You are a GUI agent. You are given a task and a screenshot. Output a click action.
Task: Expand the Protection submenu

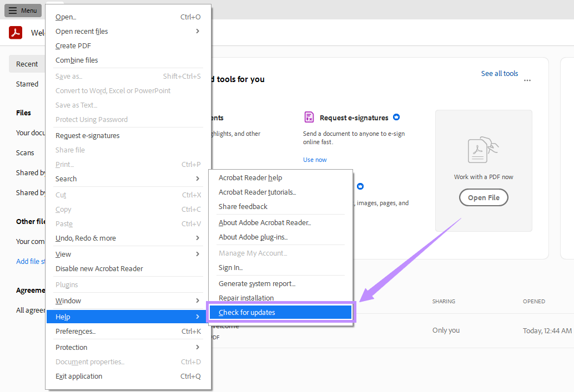pos(198,347)
